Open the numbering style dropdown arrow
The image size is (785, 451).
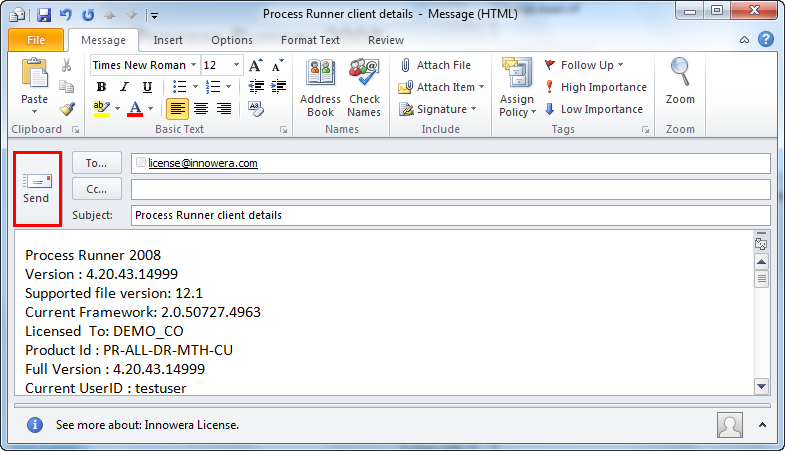pos(229,87)
